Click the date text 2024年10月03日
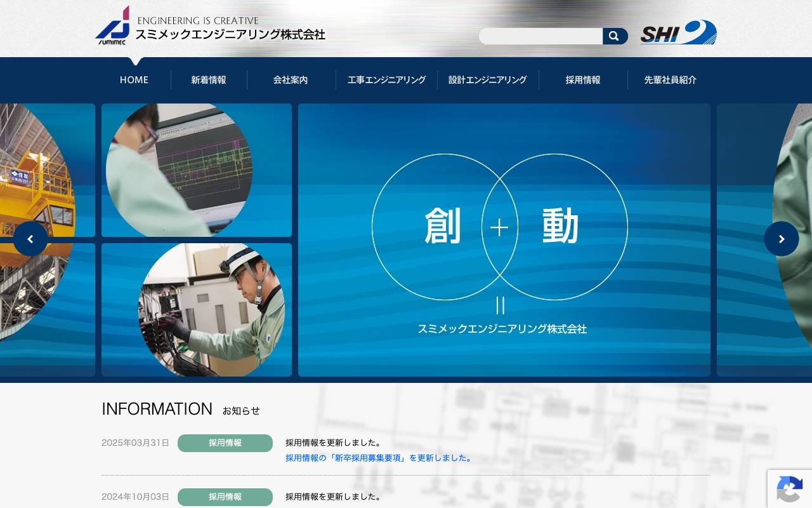 pos(135,497)
